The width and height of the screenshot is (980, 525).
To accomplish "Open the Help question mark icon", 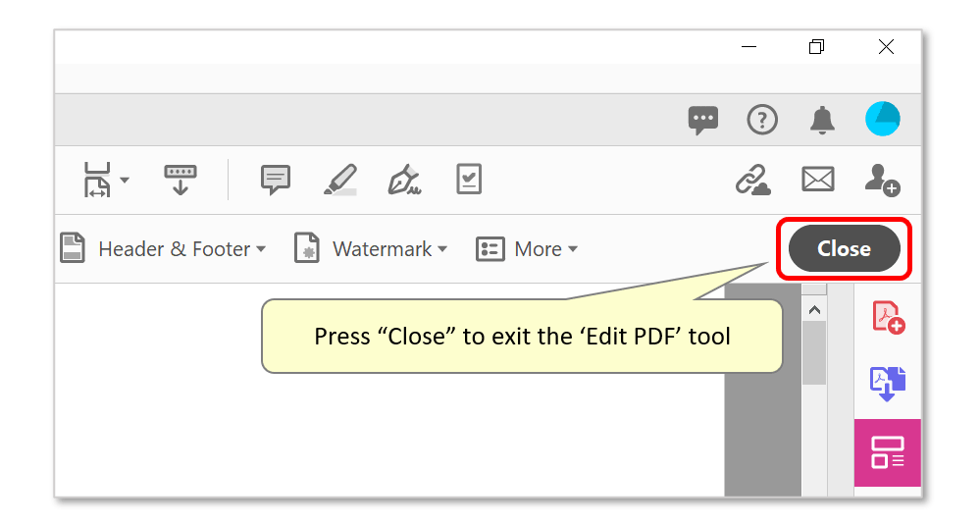I will (x=762, y=120).
